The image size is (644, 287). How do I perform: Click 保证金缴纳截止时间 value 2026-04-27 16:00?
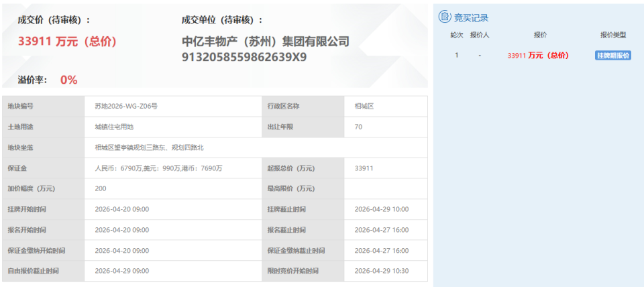pyautogui.click(x=382, y=250)
